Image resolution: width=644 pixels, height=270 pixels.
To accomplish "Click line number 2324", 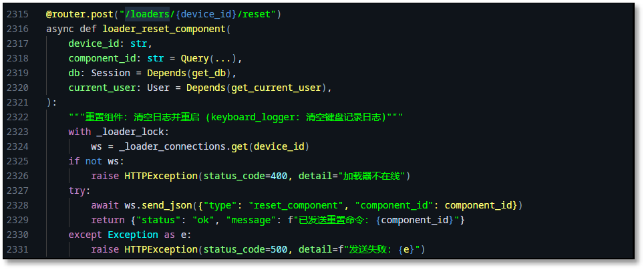I will click(17, 147).
